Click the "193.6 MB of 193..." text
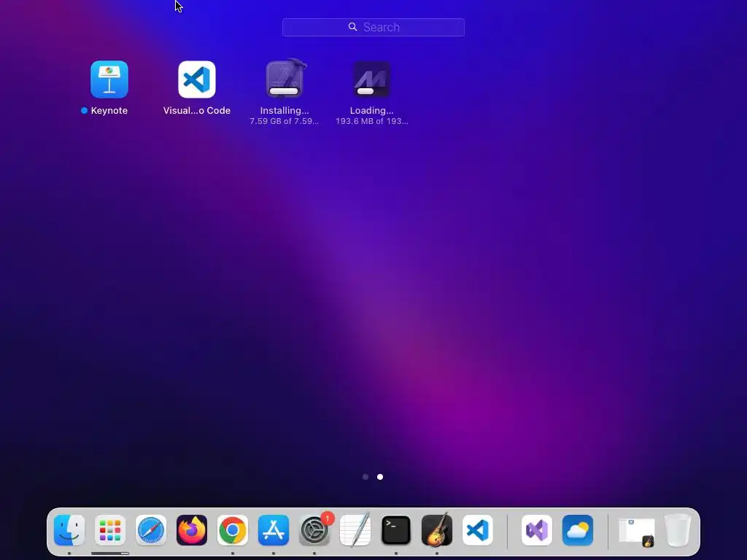The height and width of the screenshot is (560, 747). click(x=371, y=121)
